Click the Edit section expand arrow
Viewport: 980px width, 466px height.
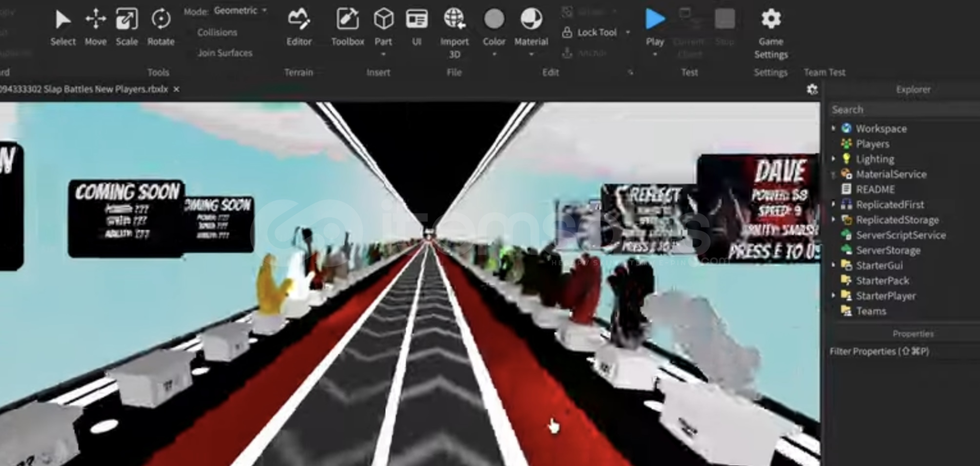pyautogui.click(x=631, y=72)
